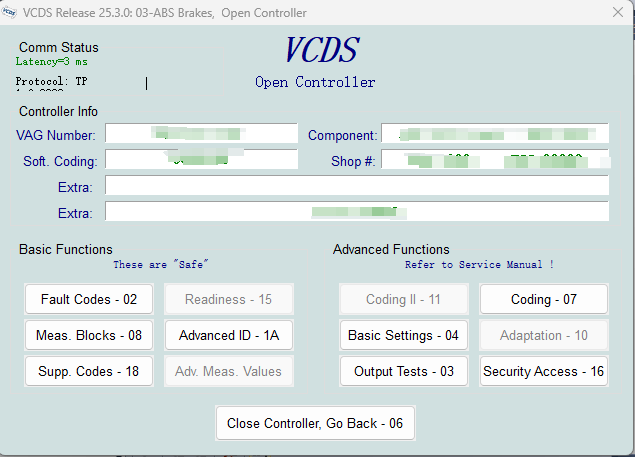Open Supp. Codes - 18

pyautogui.click(x=89, y=372)
